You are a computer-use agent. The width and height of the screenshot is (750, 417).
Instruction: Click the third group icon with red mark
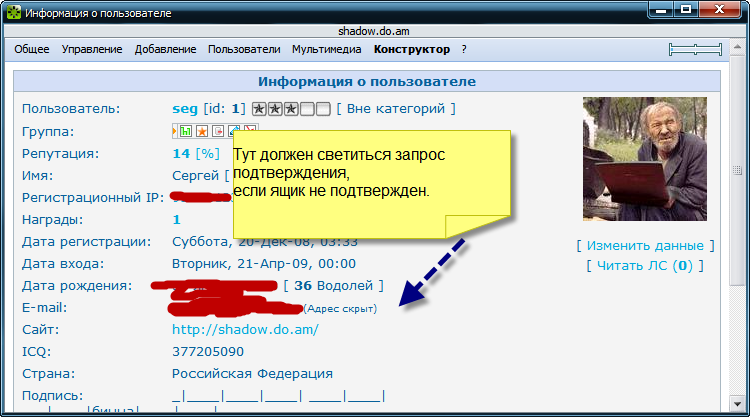tap(217, 131)
